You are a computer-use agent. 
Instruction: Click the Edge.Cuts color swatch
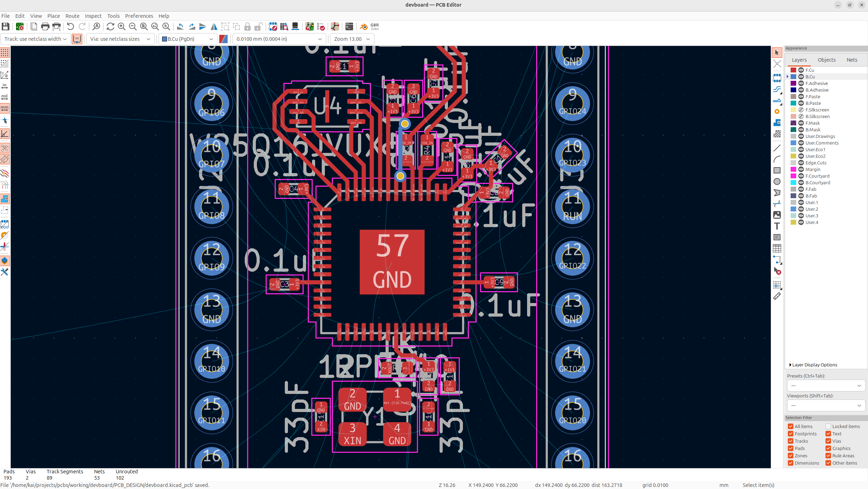[793, 163]
